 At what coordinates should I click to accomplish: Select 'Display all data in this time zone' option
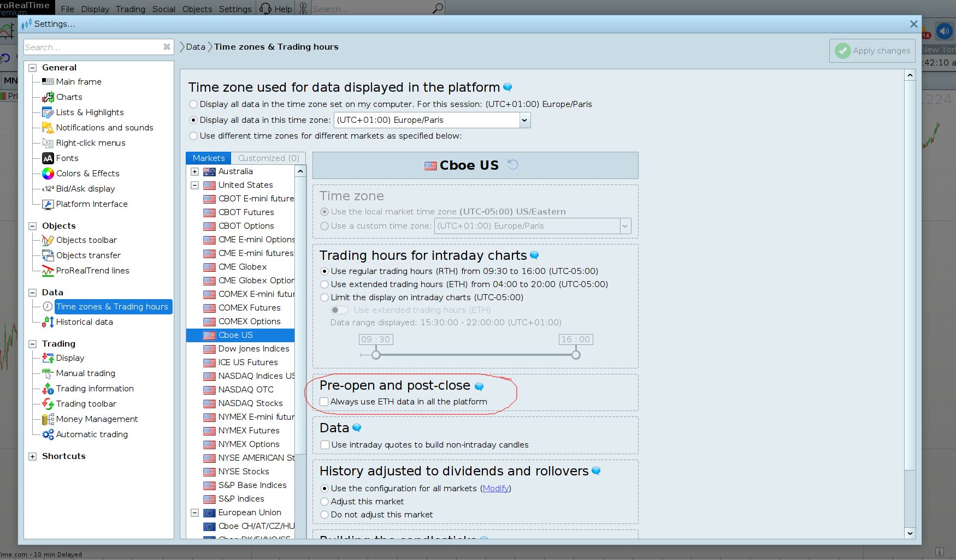[x=193, y=120]
